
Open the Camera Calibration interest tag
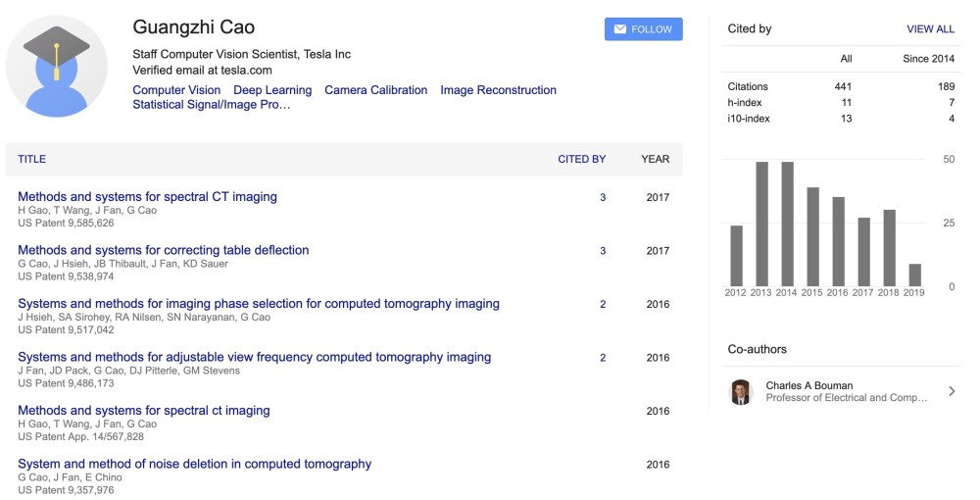375,90
